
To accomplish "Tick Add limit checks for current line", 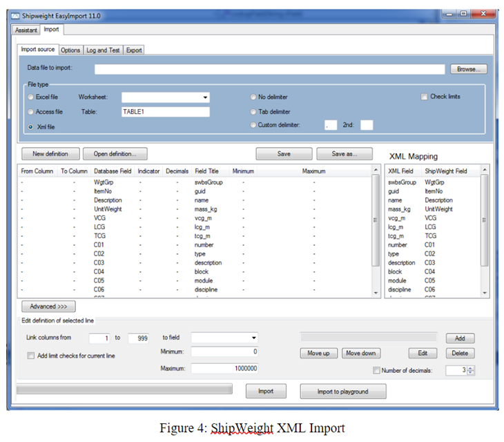I will point(30,356).
